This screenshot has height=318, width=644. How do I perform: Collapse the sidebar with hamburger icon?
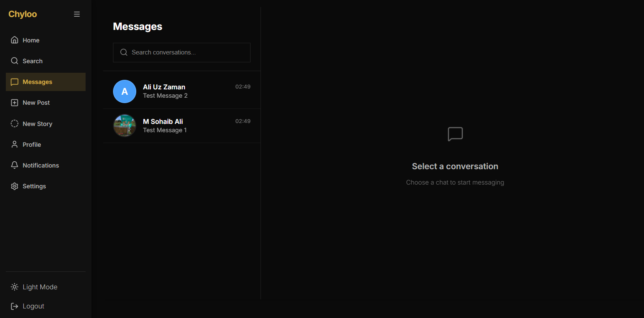[77, 14]
